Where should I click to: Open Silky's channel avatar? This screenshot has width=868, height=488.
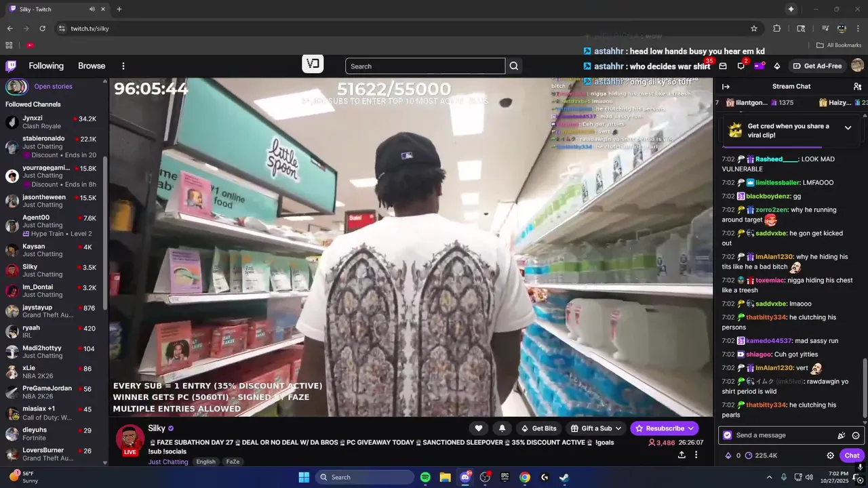130,439
